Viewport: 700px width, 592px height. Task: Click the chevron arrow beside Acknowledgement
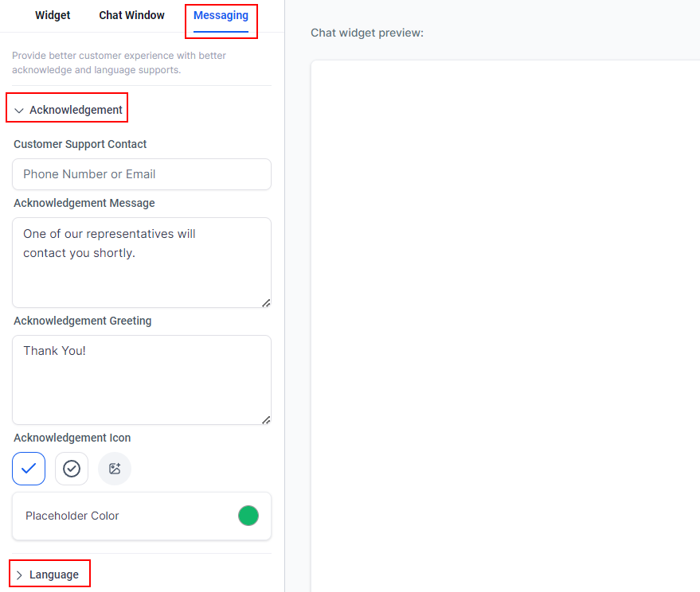[x=19, y=111]
